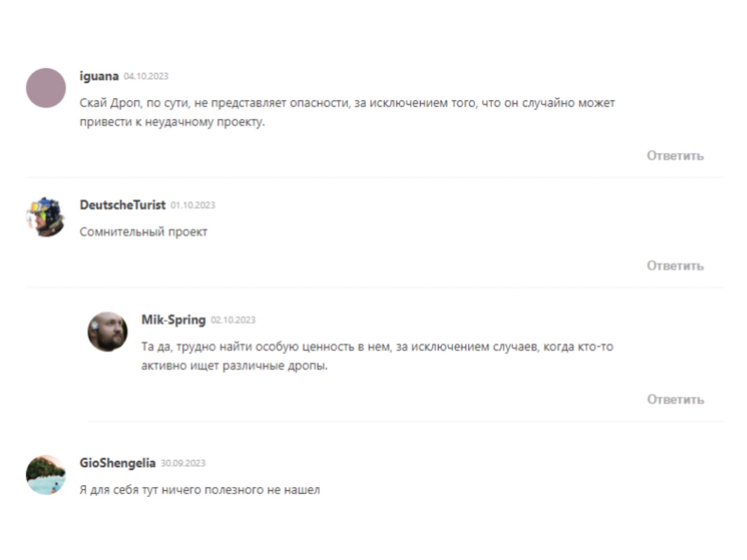This screenshot has width=747, height=560.
Task: Select GioShengelia's 'ничего полезного' comment text
Action: point(200,490)
